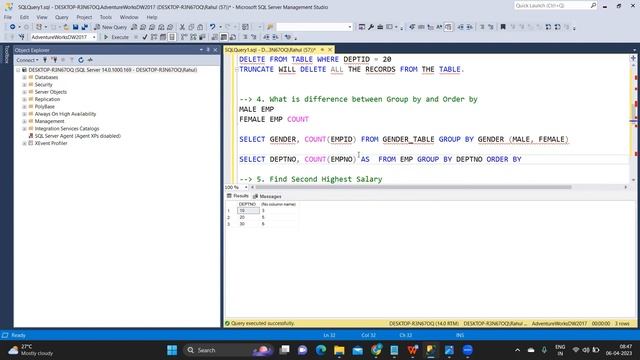
Task: Collapse the DESKTOP-R3N67OQ server node
Action: coord(18,70)
